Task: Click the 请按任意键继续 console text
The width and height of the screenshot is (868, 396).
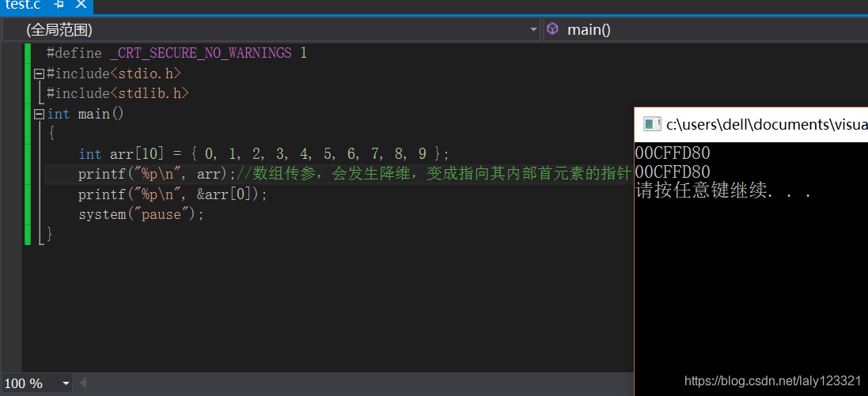Action: [x=723, y=191]
